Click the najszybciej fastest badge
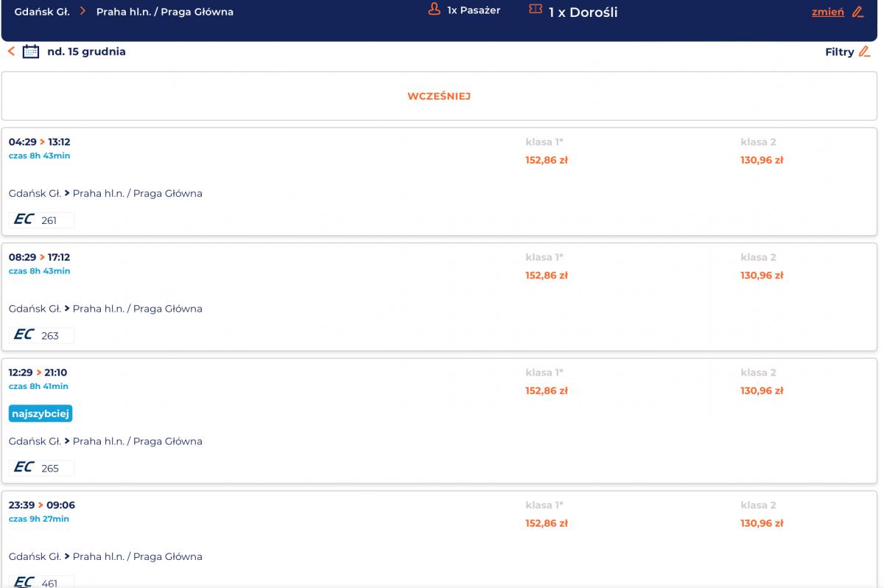 tap(41, 414)
